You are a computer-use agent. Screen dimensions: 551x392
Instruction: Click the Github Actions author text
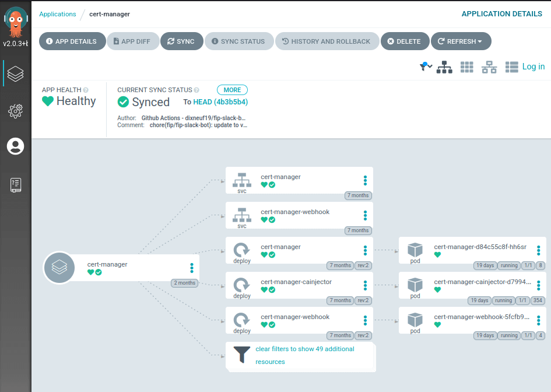click(193, 118)
